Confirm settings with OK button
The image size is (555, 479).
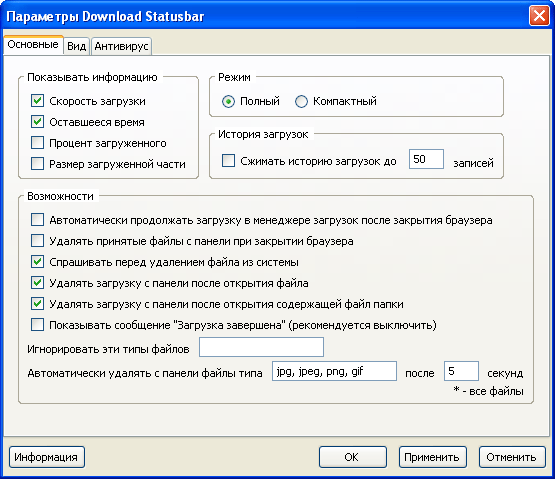(353, 457)
